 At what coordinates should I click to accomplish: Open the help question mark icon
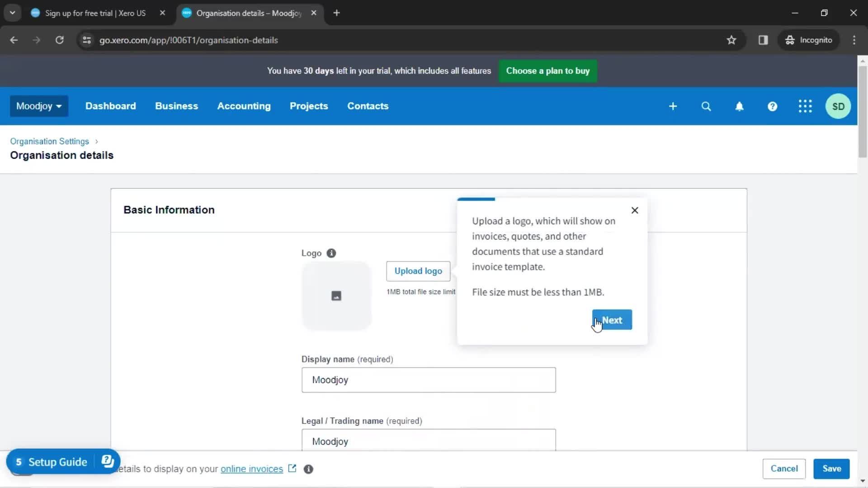pos(772,106)
